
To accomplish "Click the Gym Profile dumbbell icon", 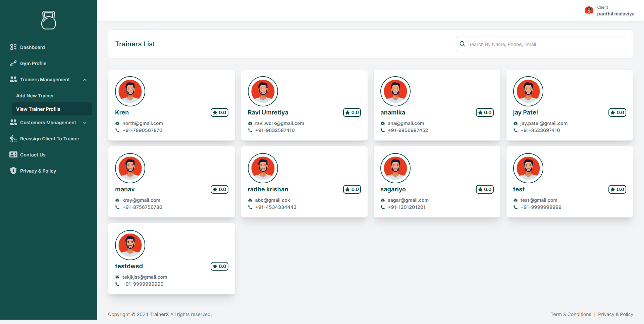I will pos(13,63).
